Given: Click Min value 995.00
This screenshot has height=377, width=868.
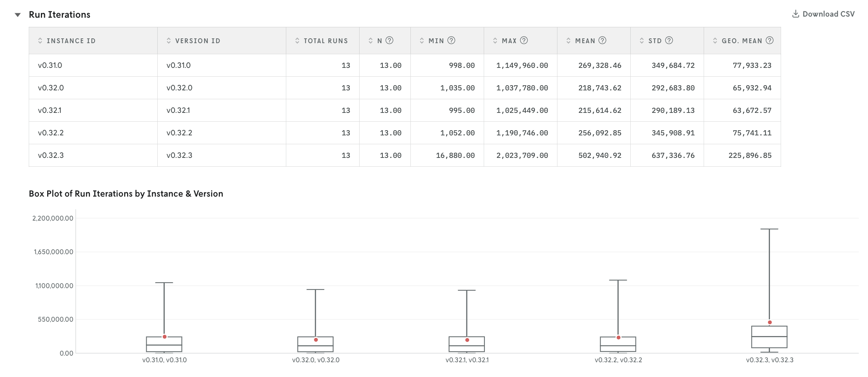Looking at the screenshot, I should click(462, 110).
